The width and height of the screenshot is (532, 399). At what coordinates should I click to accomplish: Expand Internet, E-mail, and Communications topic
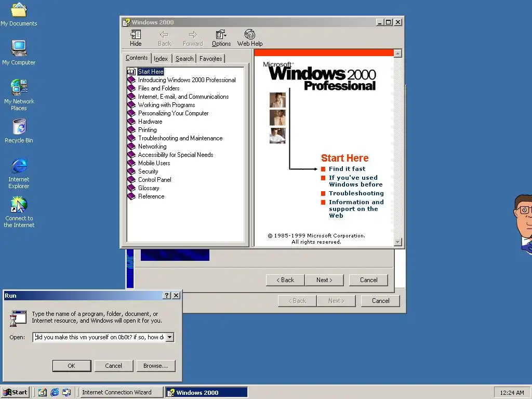click(x=183, y=97)
